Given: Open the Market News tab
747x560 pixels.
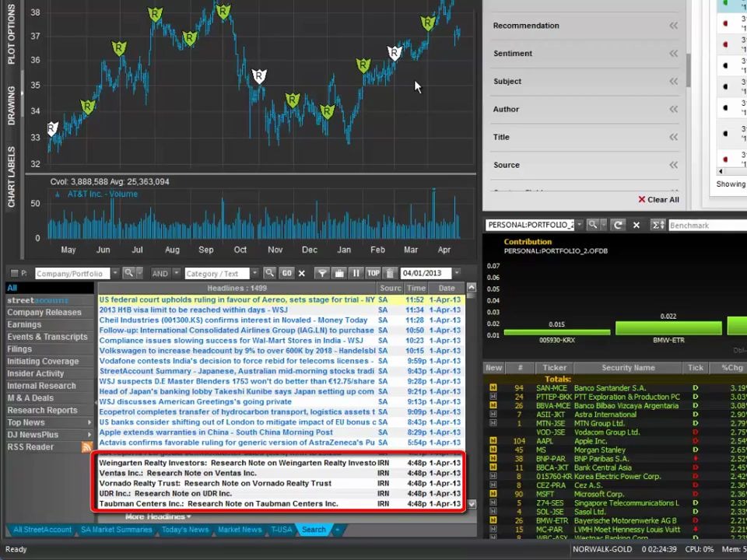Looking at the screenshot, I should (240, 530).
